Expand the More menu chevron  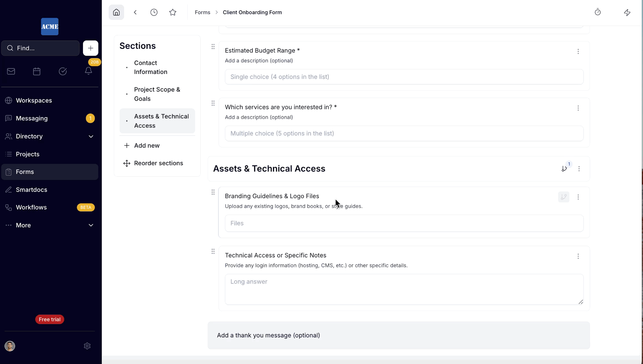pos(91,225)
